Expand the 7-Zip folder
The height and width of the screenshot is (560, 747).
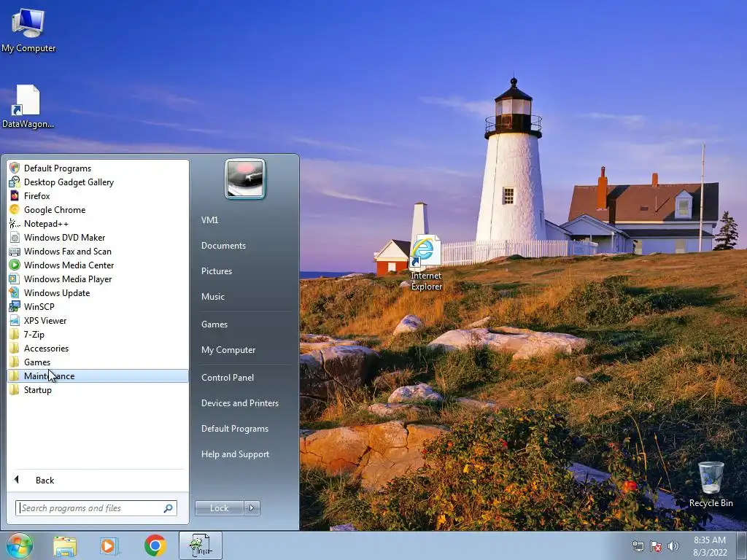pyautogui.click(x=98, y=334)
